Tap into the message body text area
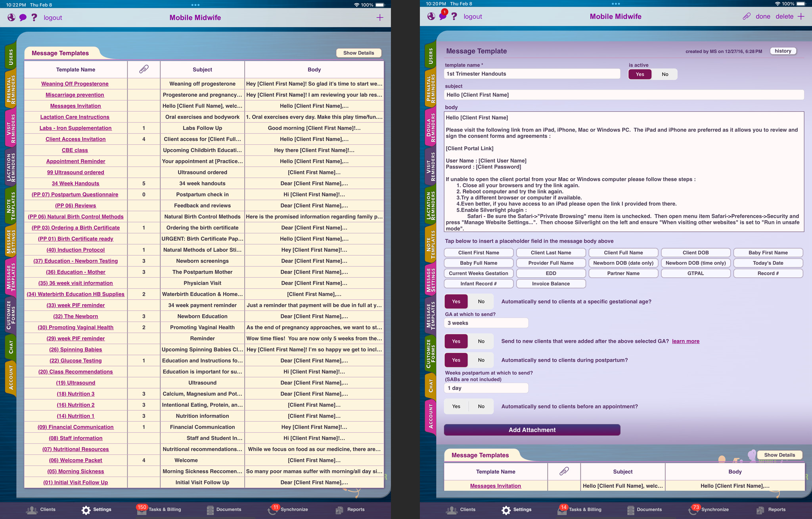812x519 pixels. coord(624,172)
